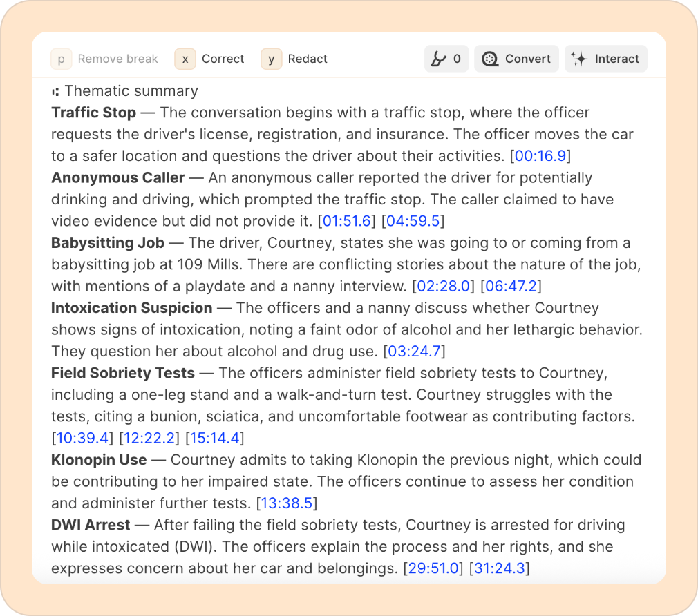Image resolution: width=698 pixels, height=616 pixels.
Task: Click the 'Anonymous Caller' heading
Action: 118,177
